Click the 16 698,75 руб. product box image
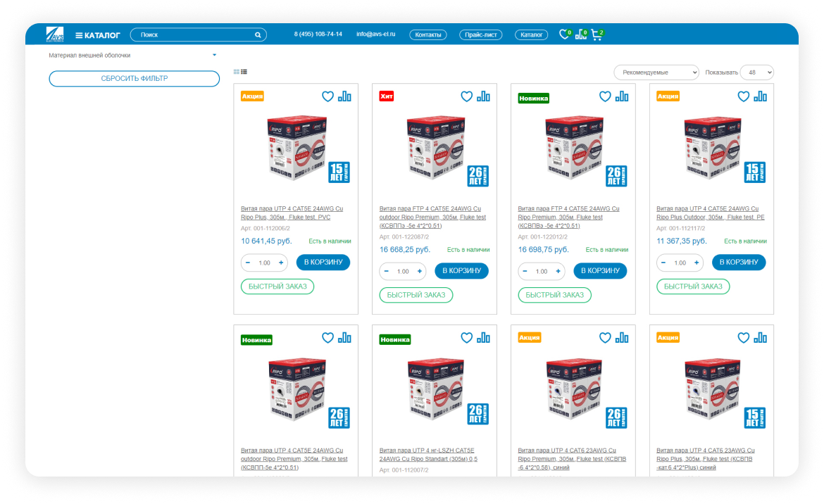824x504 pixels. pyautogui.click(x=575, y=148)
